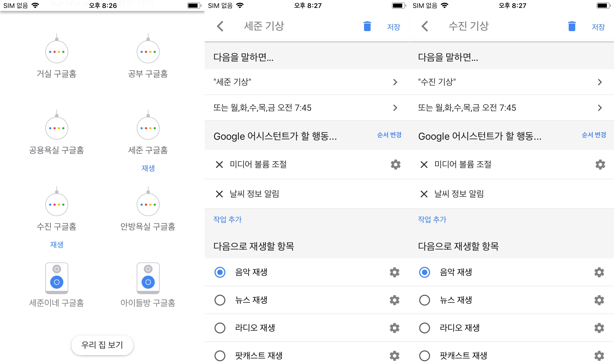Open the 세준이네 구글홈 speaker group icon
The width and height of the screenshot is (614, 364).
(x=56, y=279)
